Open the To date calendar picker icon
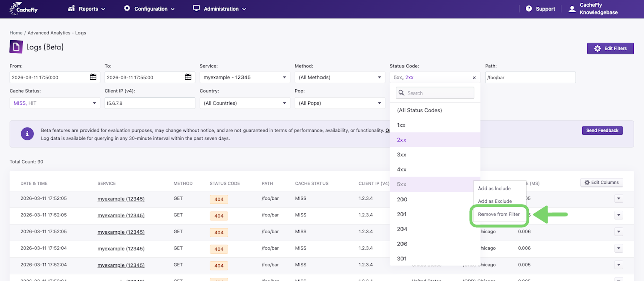The image size is (644, 281). coord(188,77)
